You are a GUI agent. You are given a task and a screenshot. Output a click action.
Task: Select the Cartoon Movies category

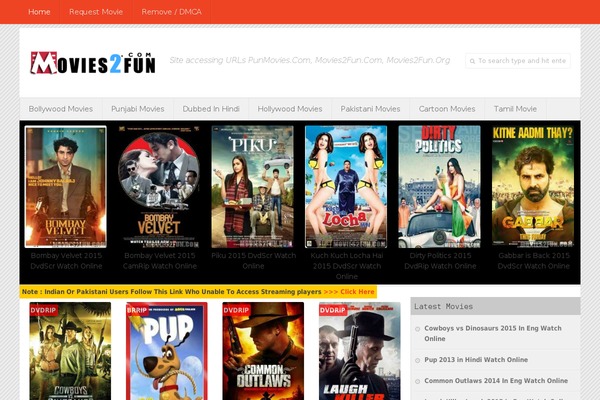click(447, 109)
